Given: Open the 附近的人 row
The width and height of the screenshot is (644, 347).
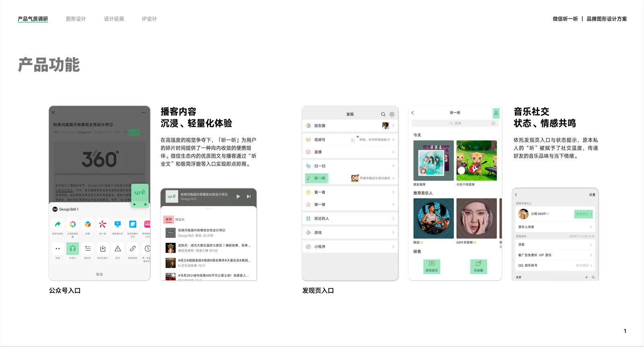Looking at the screenshot, I should (350, 219).
